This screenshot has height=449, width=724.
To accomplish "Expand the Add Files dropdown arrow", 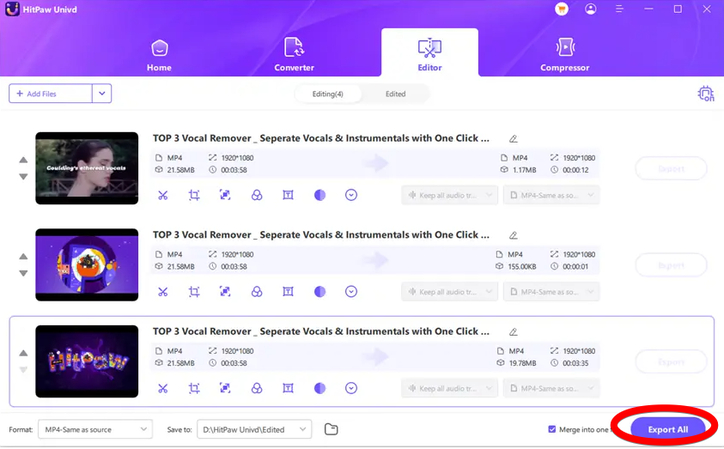I will [x=101, y=93].
